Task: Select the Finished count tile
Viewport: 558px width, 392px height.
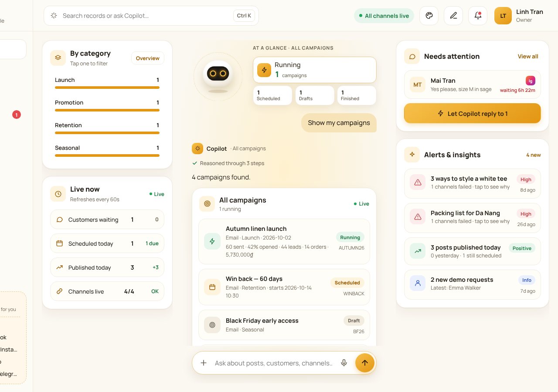Action: coord(357,95)
